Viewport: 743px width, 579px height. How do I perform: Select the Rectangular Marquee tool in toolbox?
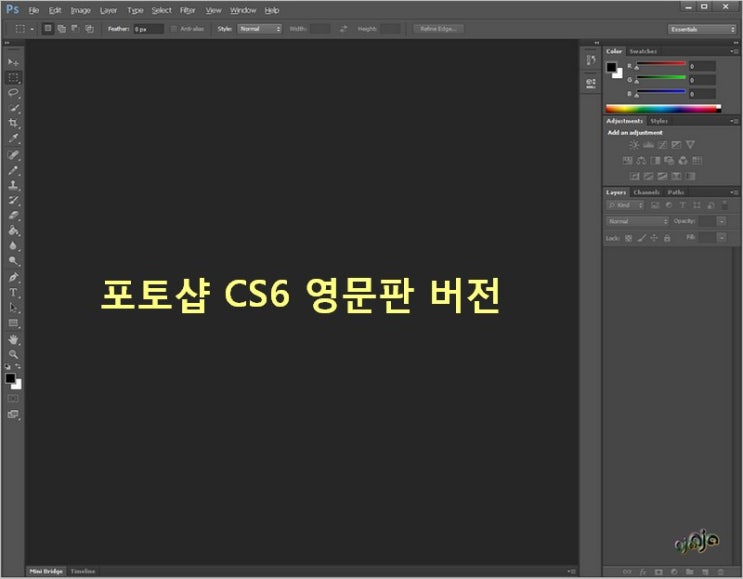(13, 78)
